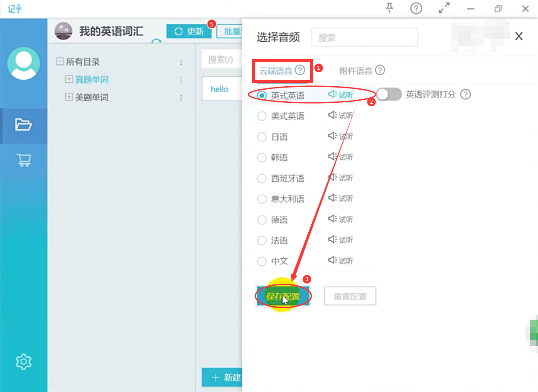Preview 英式英语 audio with 试听
Viewport: 538px width, 392px height.
(341, 95)
